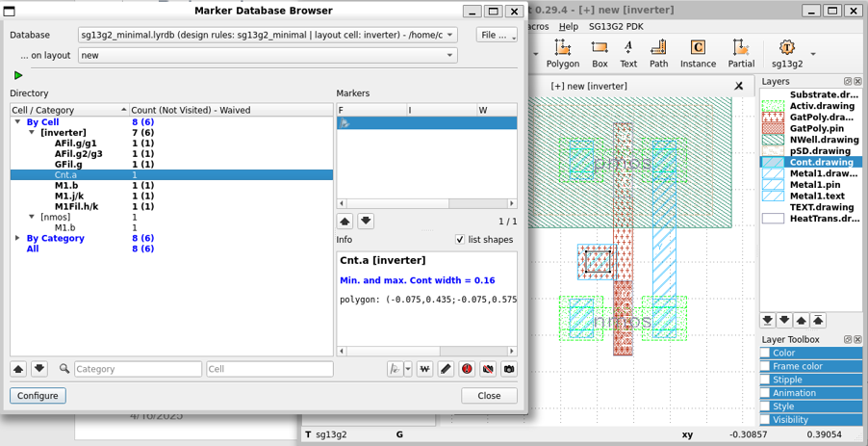Click the NWell.drawing layer swatch
Image resolution: width=868 pixels, height=446 pixels.
coord(774,140)
